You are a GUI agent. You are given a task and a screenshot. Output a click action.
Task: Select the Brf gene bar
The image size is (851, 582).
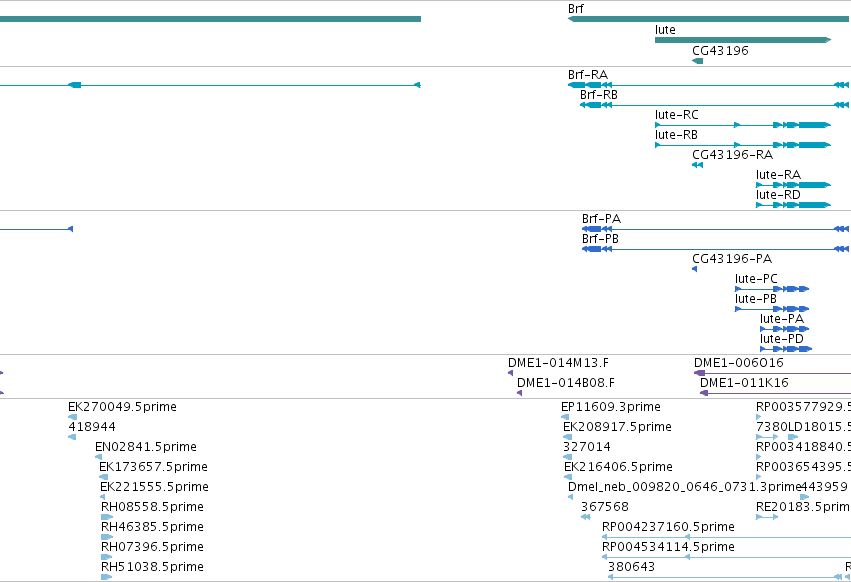tap(709, 19)
